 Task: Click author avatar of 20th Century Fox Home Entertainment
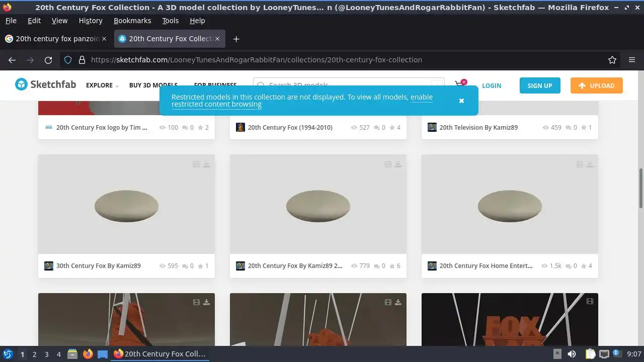432,266
